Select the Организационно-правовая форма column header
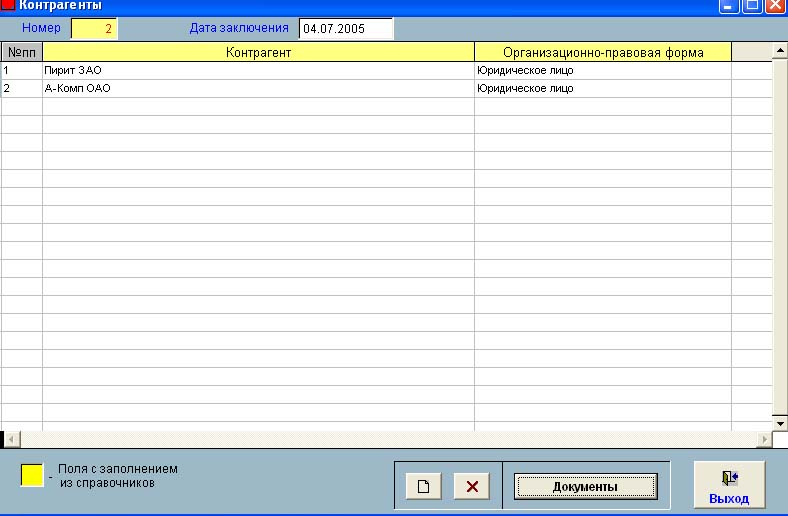The image size is (788, 516). (603, 52)
